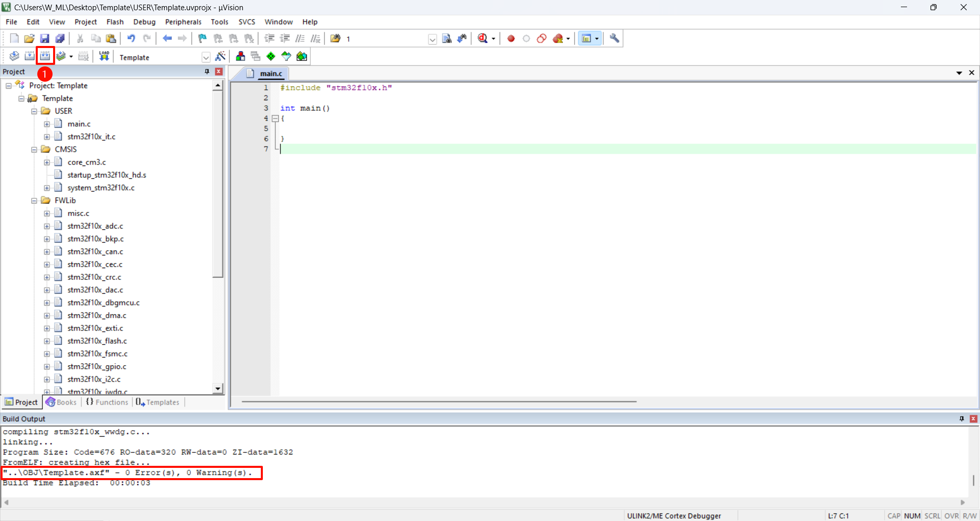980x521 pixels.
Task: Open the debug session dropdown arrow
Action: pos(494,39)
